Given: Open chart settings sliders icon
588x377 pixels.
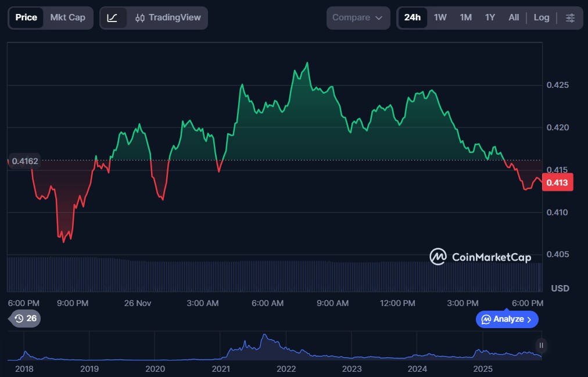Looking at the screenshot, I should click(x=570, y=18).
